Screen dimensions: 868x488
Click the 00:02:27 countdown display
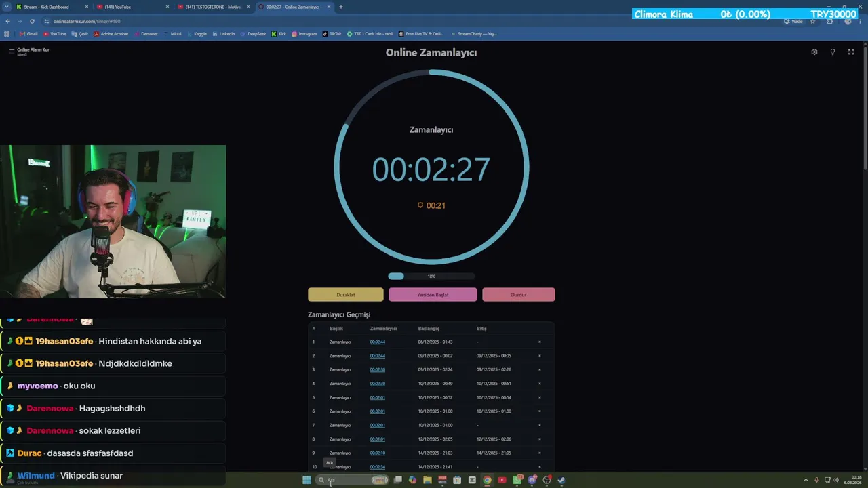[431, 169]
